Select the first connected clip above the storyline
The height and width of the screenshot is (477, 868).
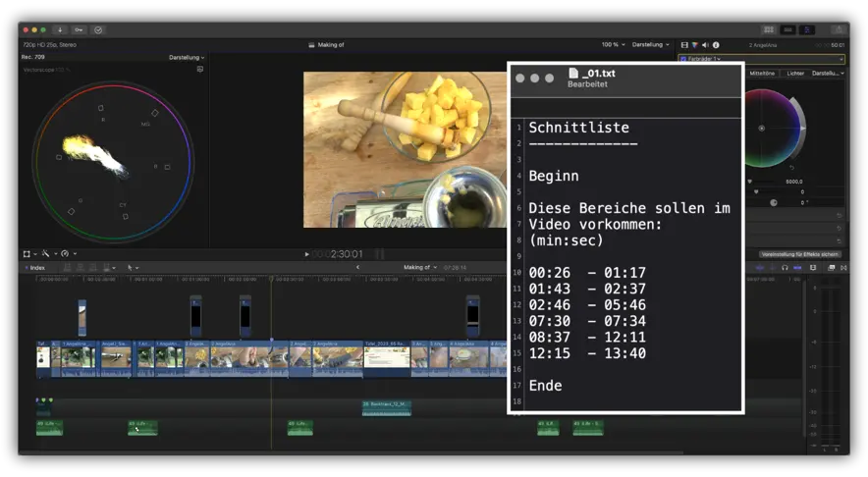click(81, 318)
